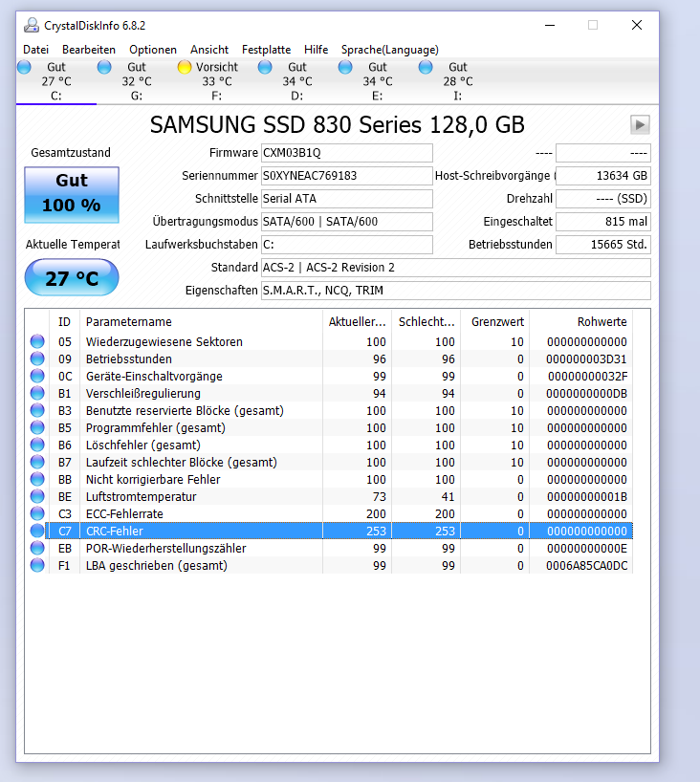Image resolution: width=700 pixels, height=782 pixels.
Task: Click the 27 °C temperature button
Action: [72, 277]
